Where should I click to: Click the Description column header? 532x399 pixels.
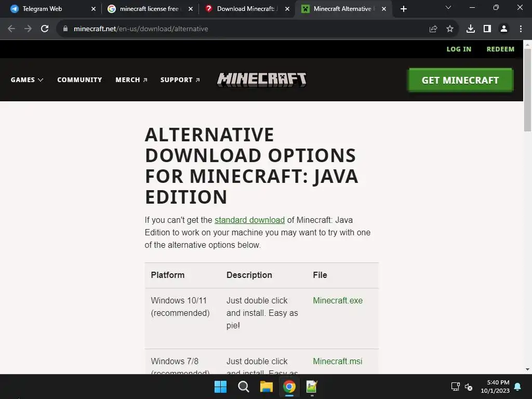click(x=249, y=275)
